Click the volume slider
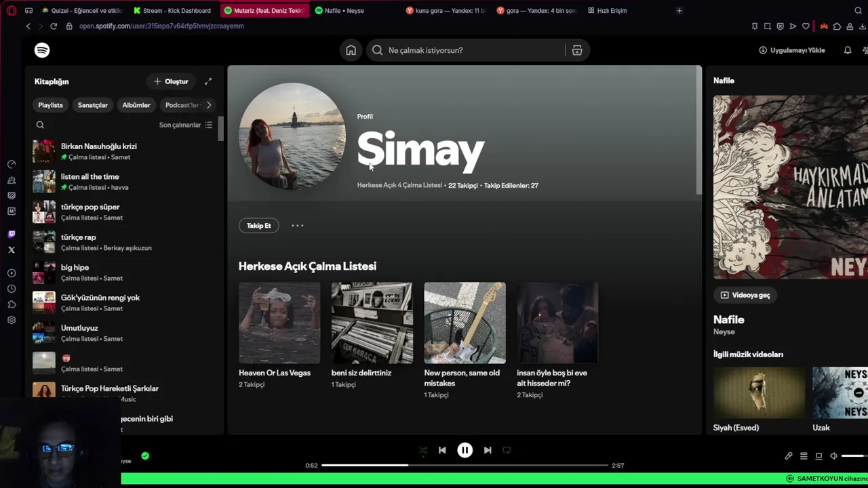868x488 pixels. click(x=854, y=456)
